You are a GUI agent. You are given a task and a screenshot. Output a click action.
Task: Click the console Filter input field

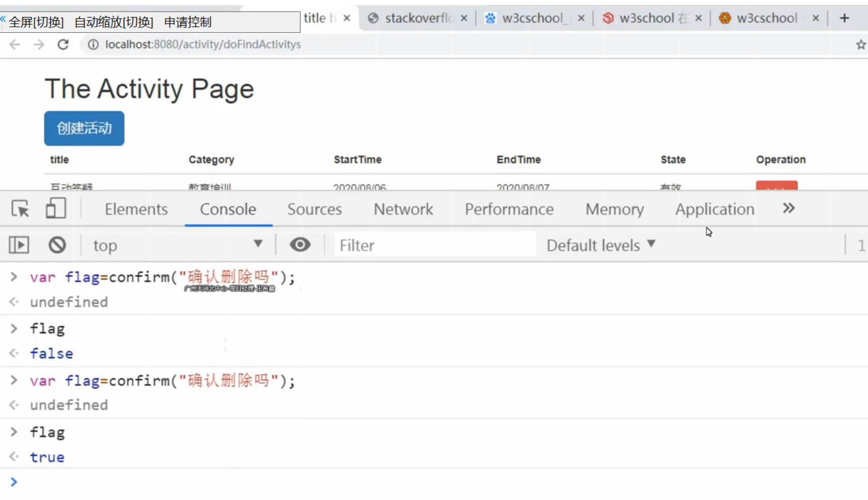click(x=434, y=245)
